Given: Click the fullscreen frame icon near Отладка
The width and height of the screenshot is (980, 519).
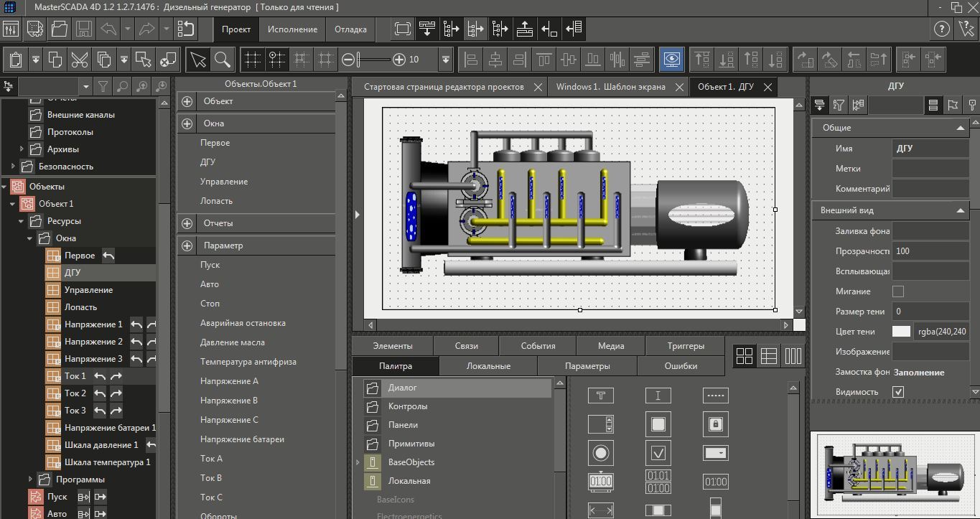Looking at the screenshot, I should (403, 29).
